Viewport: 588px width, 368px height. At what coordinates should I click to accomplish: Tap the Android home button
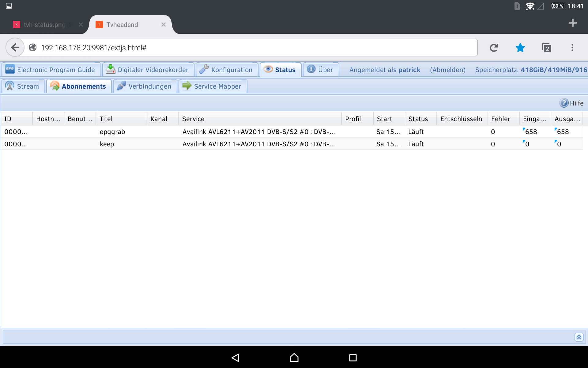point(294,358)
